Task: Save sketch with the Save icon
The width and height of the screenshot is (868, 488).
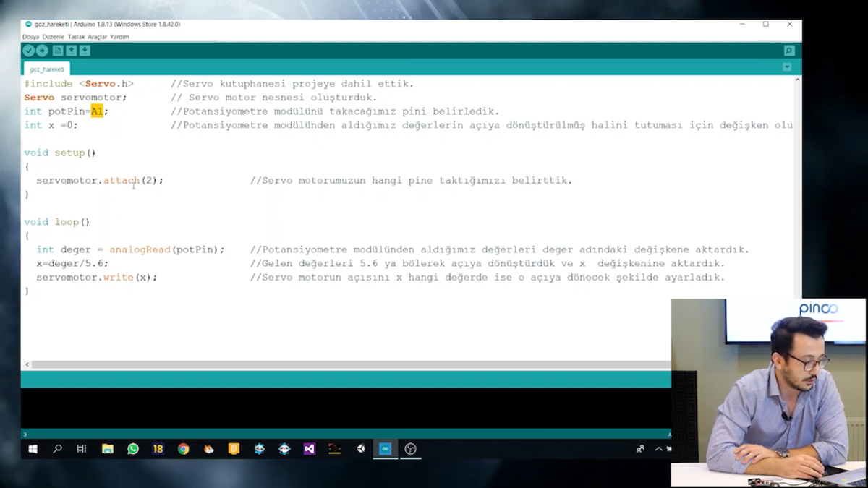Action: coord(85,51)
